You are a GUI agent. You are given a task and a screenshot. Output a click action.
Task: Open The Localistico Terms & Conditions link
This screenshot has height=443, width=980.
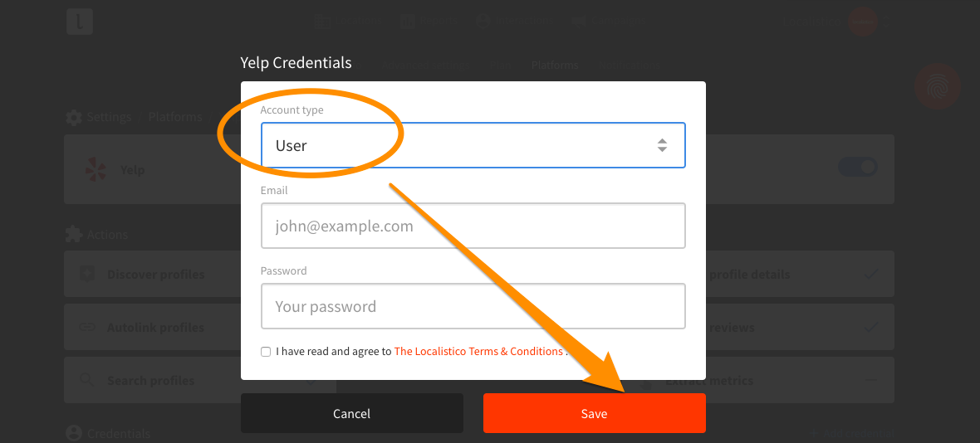pos(478,351)
